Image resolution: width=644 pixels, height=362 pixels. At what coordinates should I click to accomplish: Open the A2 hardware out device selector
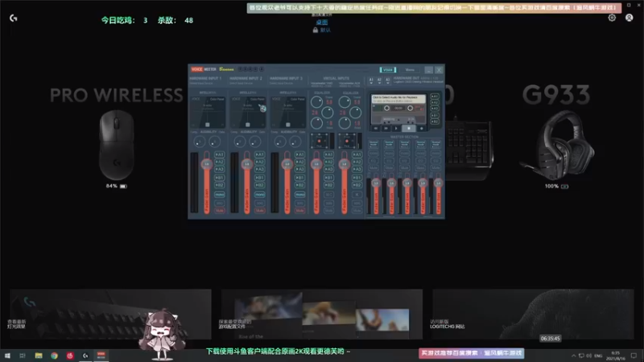pos(379,80)
